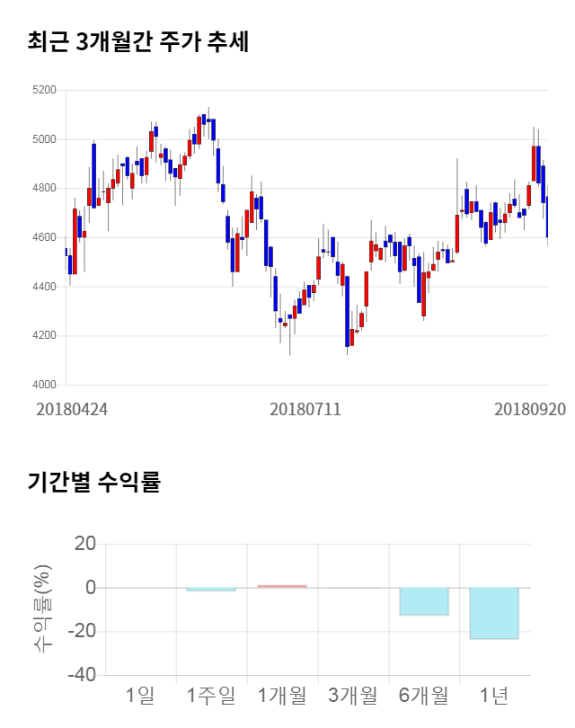Click the 6개월 return bar

[423, 601]
